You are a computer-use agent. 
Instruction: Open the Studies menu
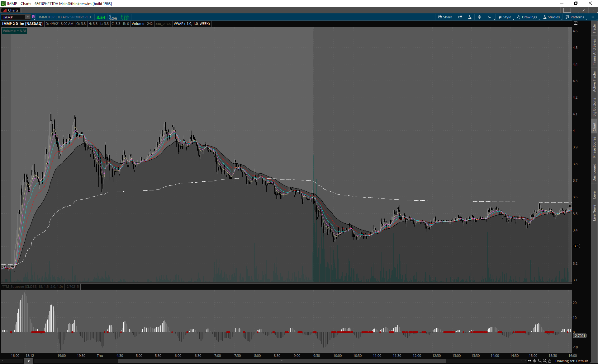pyautogui.click(x=552, y=17)
